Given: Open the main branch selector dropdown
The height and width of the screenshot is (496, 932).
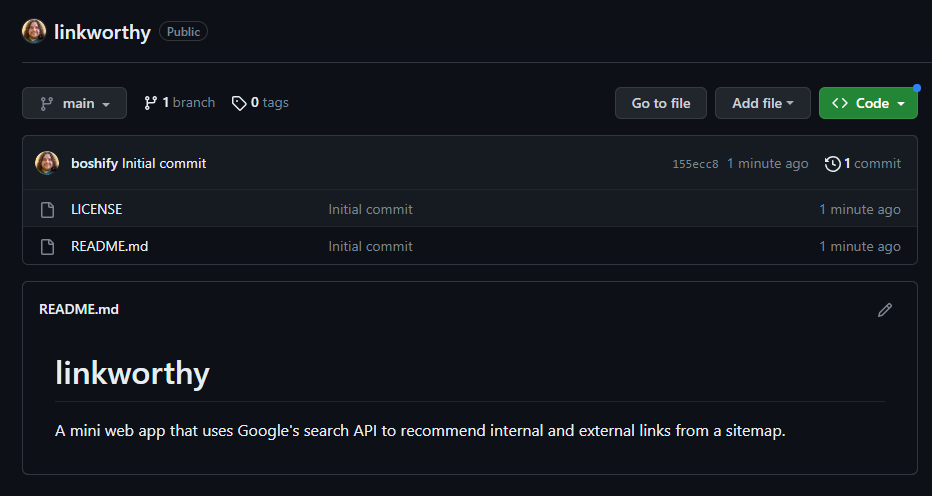Looking at the screenshot, I should coord(74,103).
